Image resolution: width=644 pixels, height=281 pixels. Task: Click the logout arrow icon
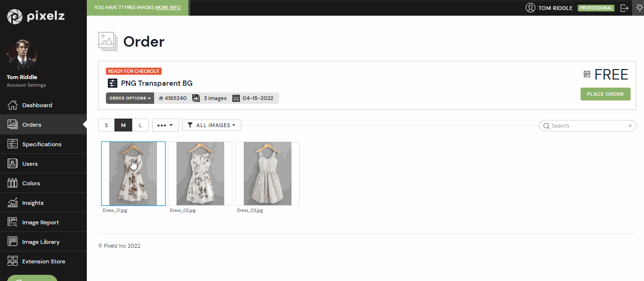624,8
